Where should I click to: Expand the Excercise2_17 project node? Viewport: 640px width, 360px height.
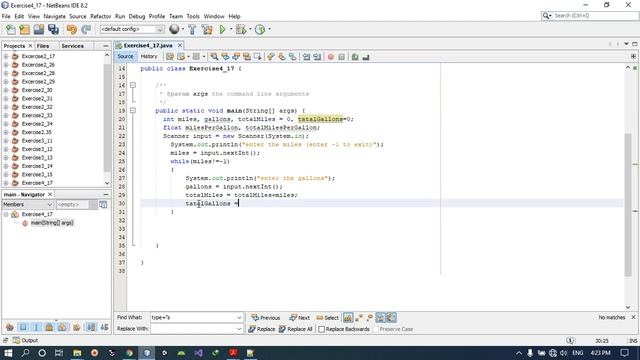6,56
